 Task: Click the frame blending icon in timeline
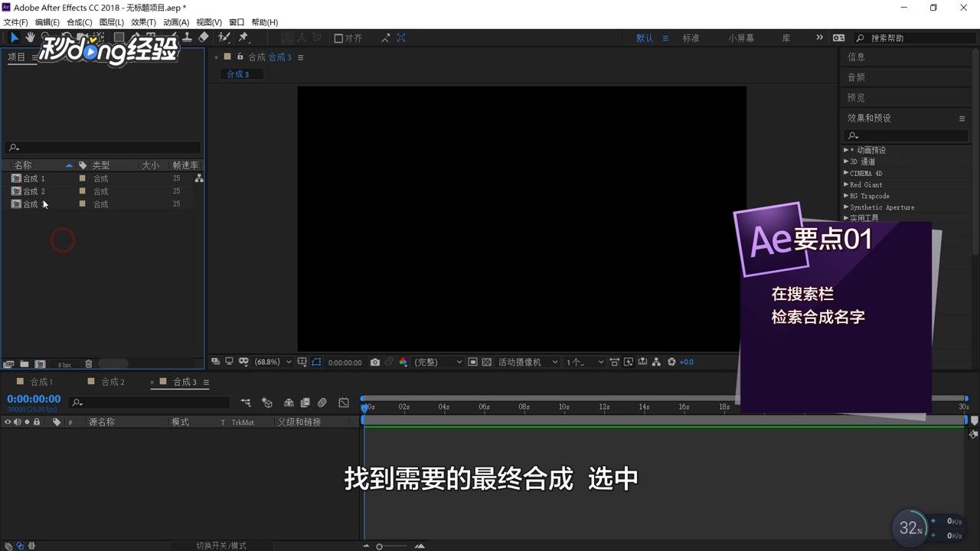coord(305,403)
